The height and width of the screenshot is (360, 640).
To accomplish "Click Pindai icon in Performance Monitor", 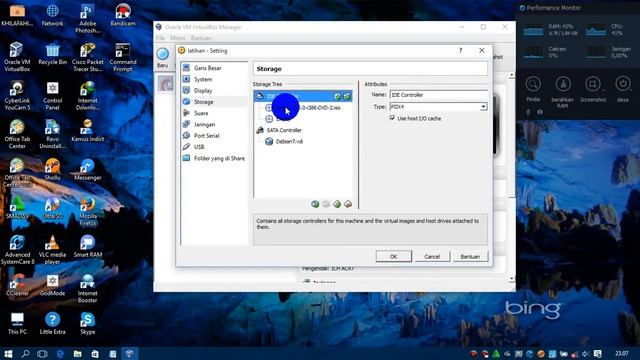I will [x=533, y=84].
